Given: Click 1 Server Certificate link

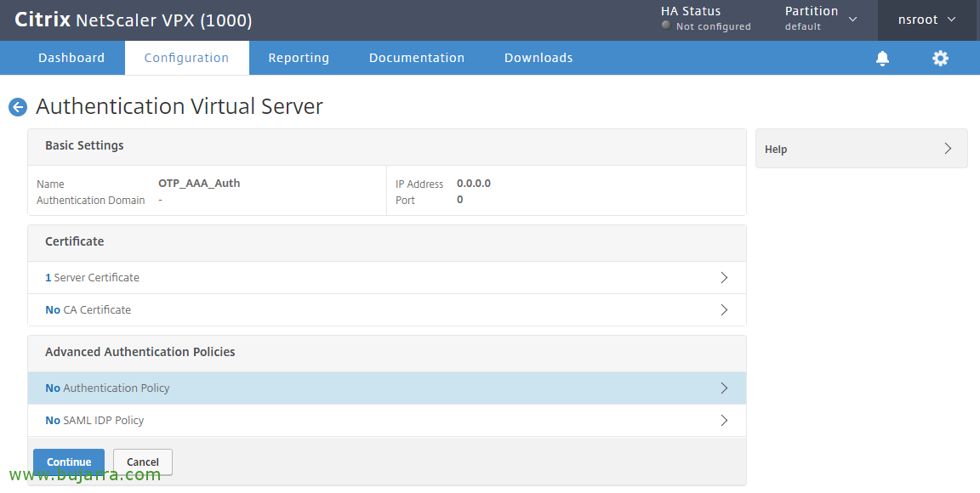Looking at the screenshot, I should click(x=92, y=277).
